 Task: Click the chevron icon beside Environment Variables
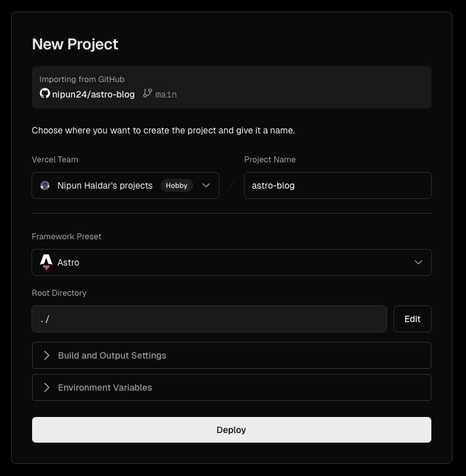tap(46, 387)
